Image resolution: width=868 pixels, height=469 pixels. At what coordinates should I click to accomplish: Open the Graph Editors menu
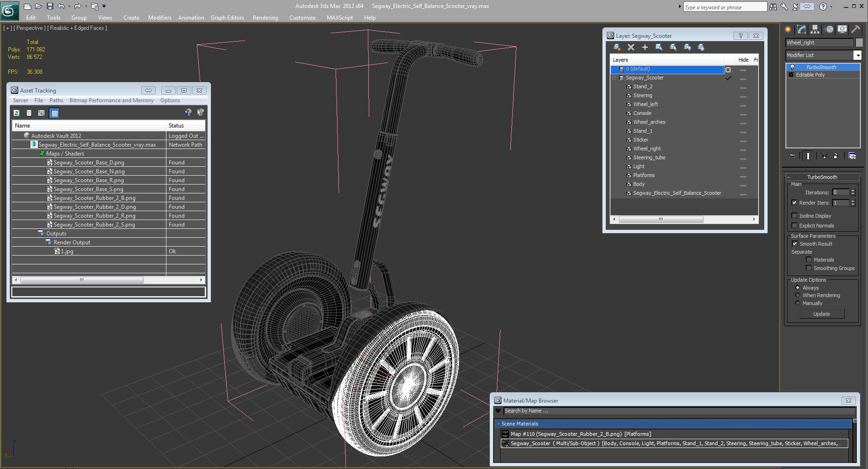tap(227, 18)
